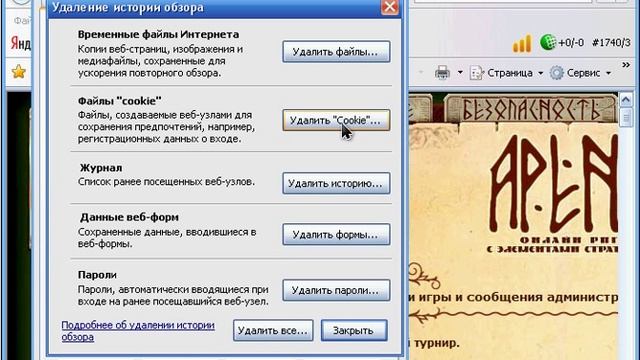Open the "Сервис" menu with gear icon

click(x=580, y=73)
